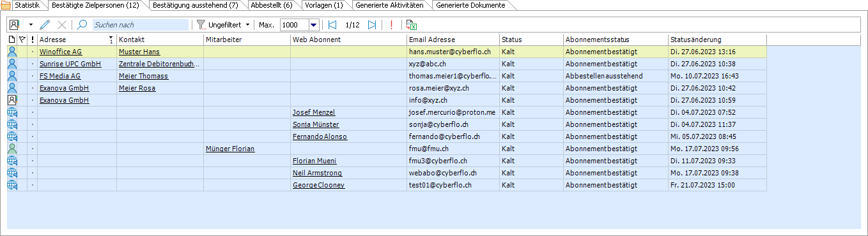Sort by the Email Adresse column header
The width and height of the screenshot is (868, 236).
click(x=453, y=40)
